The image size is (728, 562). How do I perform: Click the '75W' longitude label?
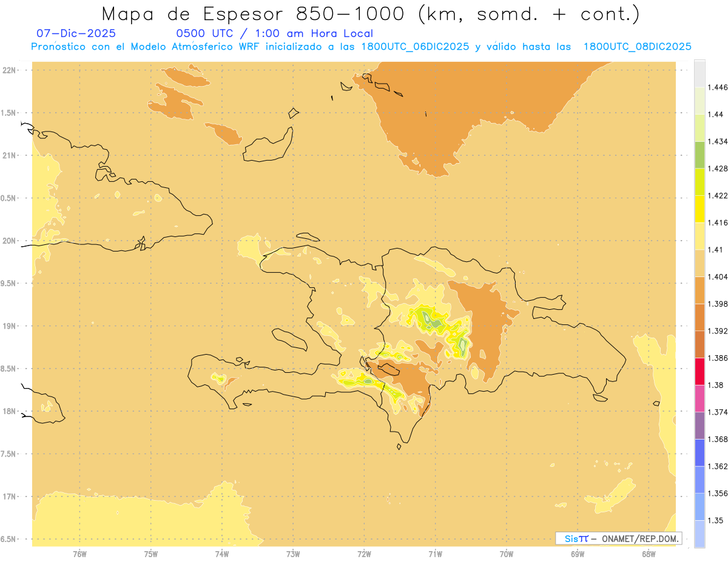click(151, 554)
